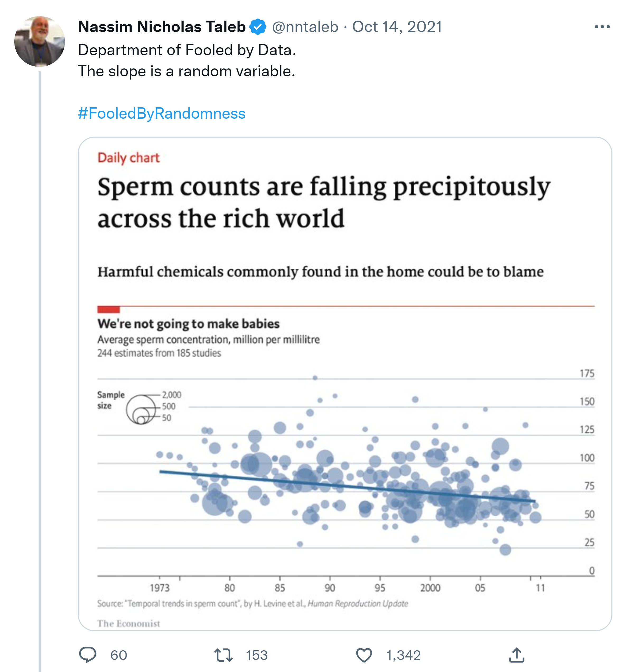
Task: Click the tweet text 'Department of Fooled by Data'
Action: (x=187, y=50)
